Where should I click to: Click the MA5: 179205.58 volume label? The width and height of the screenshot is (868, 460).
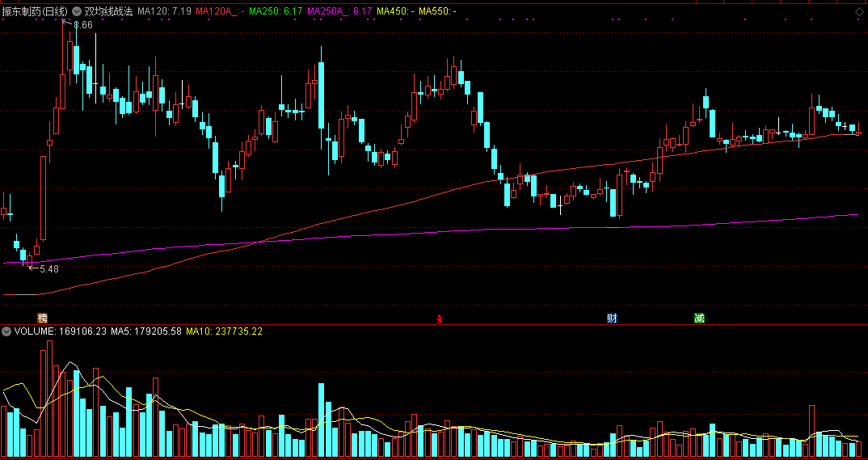coord(146,331)
